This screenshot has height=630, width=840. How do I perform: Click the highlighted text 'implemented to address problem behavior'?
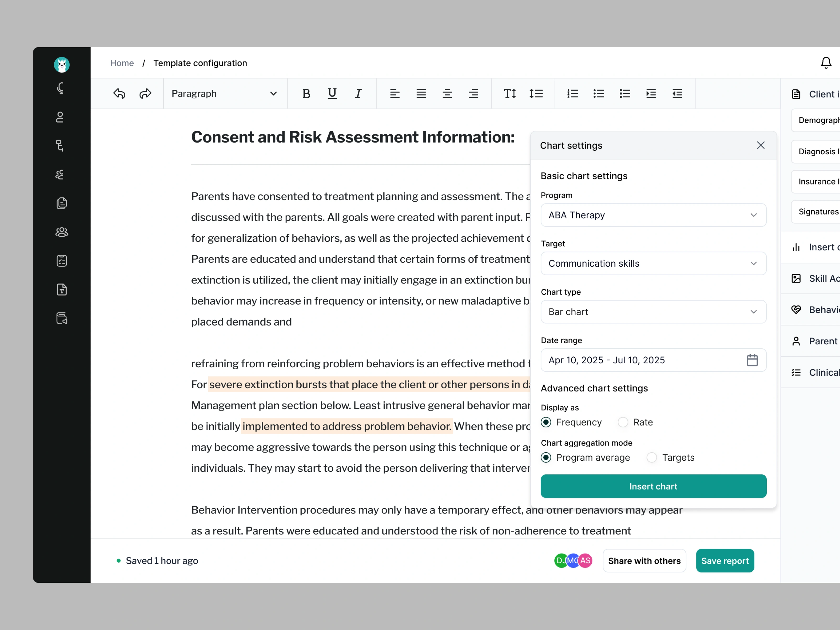[x=347, y=426]
